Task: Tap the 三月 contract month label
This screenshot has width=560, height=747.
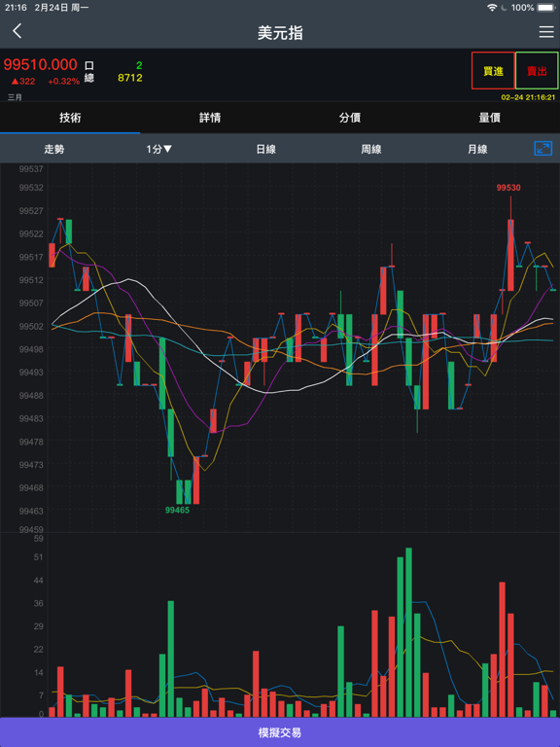Action: 15,97
